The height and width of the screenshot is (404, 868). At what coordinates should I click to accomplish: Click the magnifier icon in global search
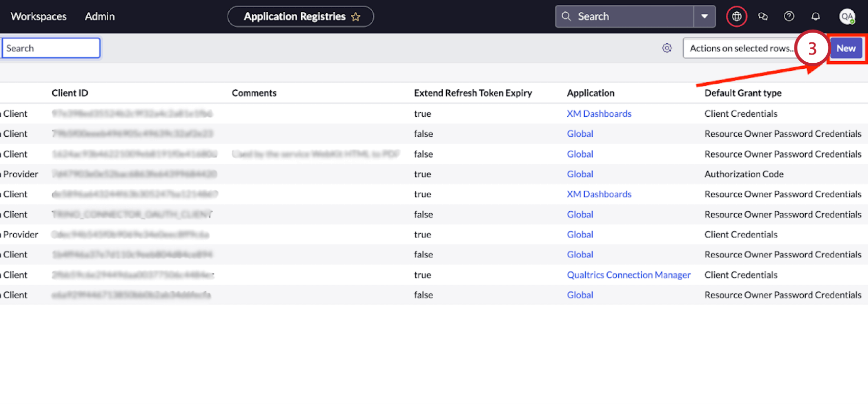pyautogui.click(x=566, y=16)
